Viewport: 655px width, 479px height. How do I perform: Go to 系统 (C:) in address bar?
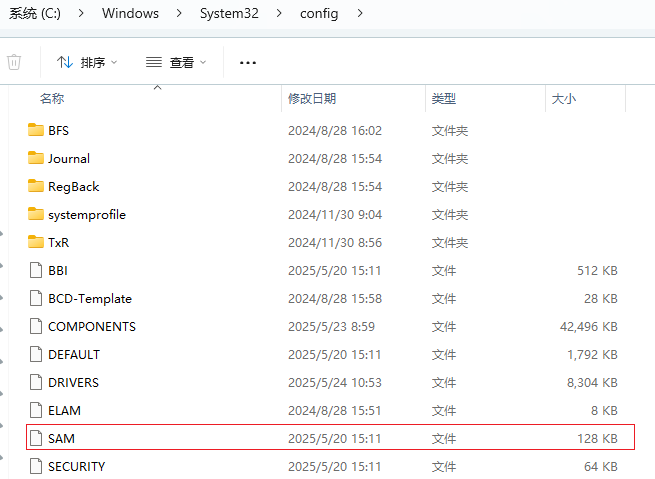35,13
